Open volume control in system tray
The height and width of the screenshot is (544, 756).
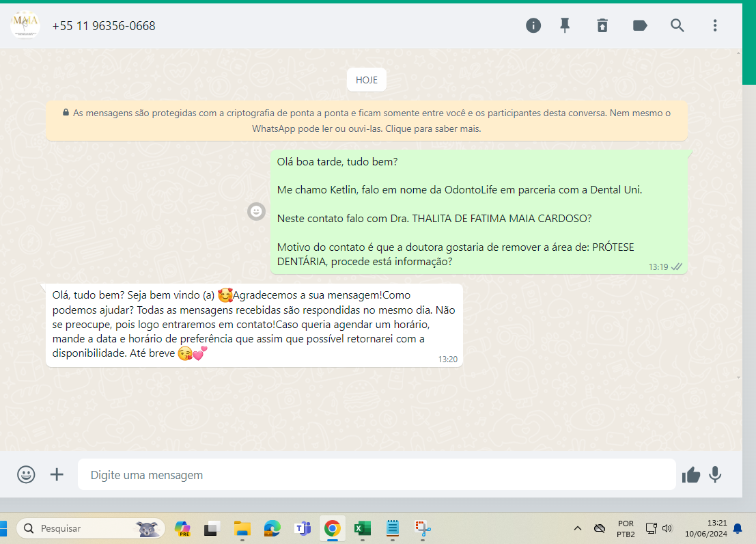[x=667, y=528]
